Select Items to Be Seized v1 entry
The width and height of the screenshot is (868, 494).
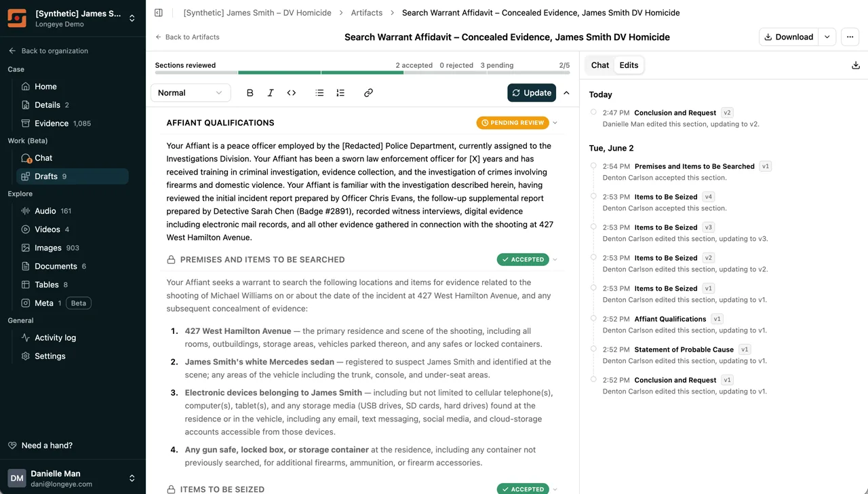tap(722, 294)
